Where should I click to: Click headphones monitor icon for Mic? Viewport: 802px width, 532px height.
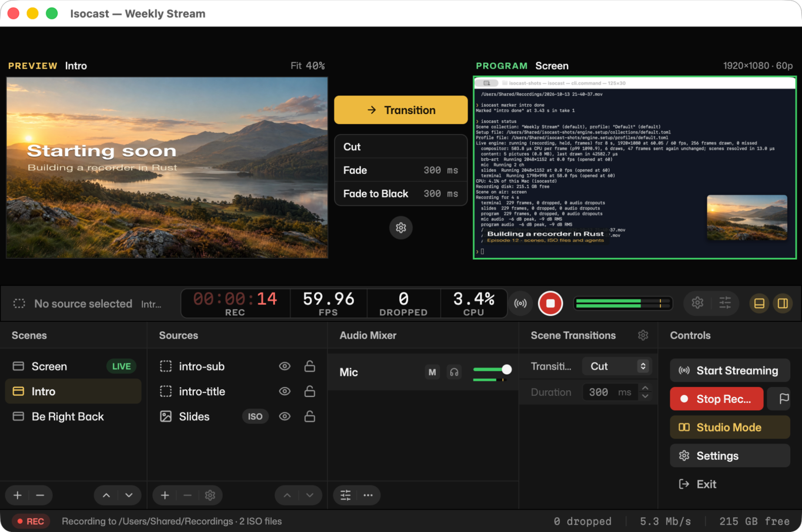(454, 372)
